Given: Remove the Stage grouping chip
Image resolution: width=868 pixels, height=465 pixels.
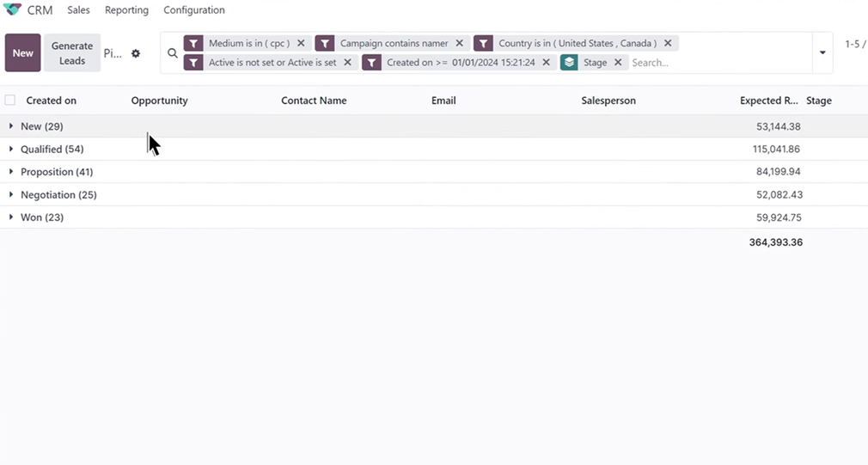Looking at the screenshot, I should 618,63.
